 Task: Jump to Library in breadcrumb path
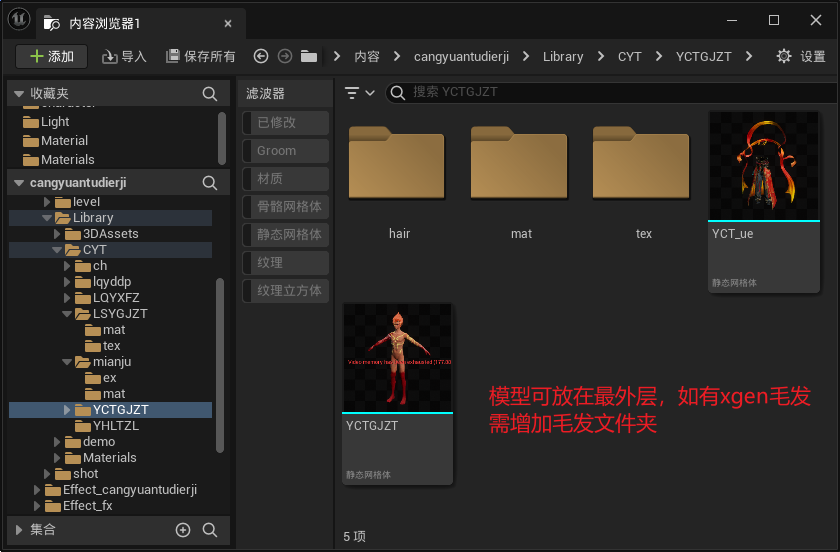(x=563, y=57)
